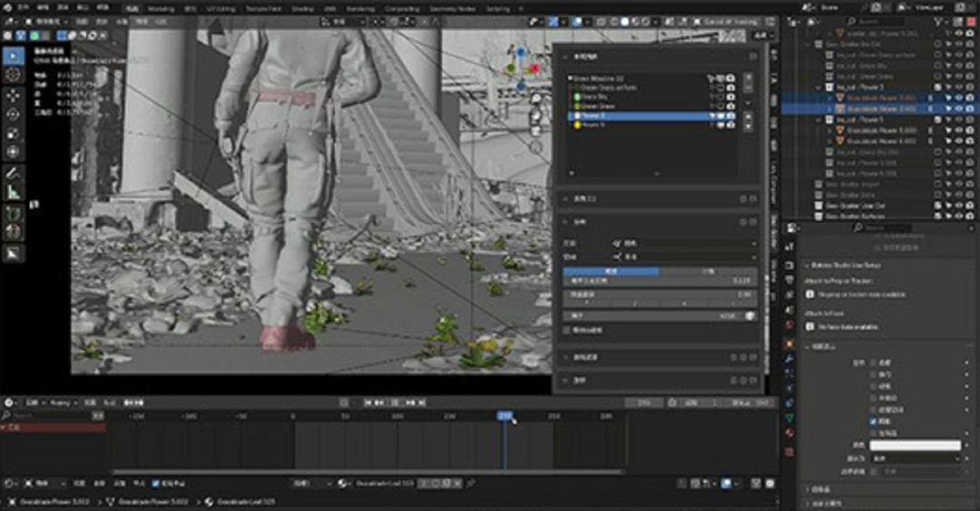Image resolution: width=980 pixels, height=511 pixels.
Task: Click the white color swatch in properties
Action: point(915,446)
